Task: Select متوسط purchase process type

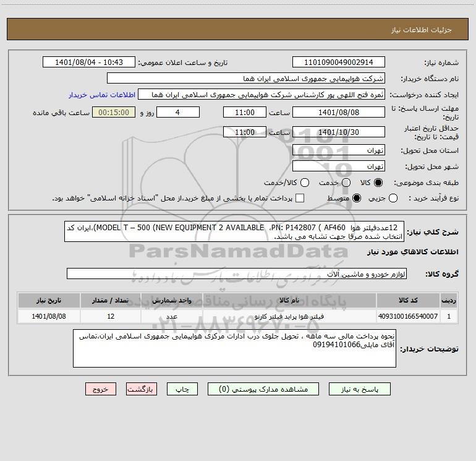Action: pos(346,198)
